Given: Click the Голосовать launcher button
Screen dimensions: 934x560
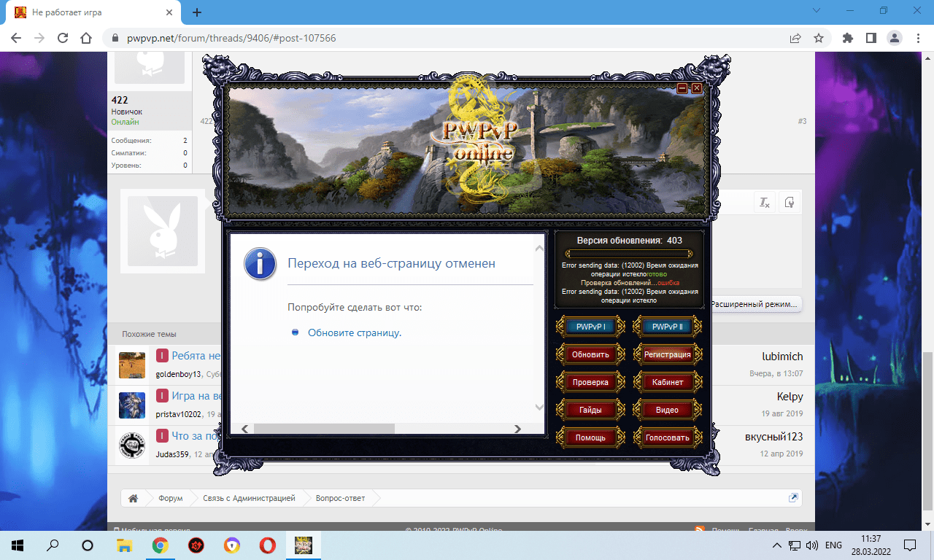Looking at the screenshot, I should pyautogui.click(x=667, y=437).
